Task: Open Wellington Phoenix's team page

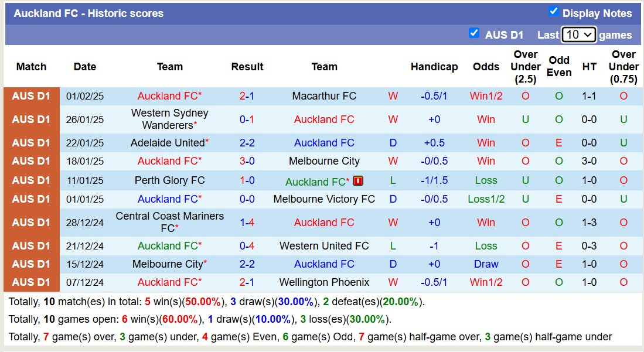Action: [x=324, y=282]
